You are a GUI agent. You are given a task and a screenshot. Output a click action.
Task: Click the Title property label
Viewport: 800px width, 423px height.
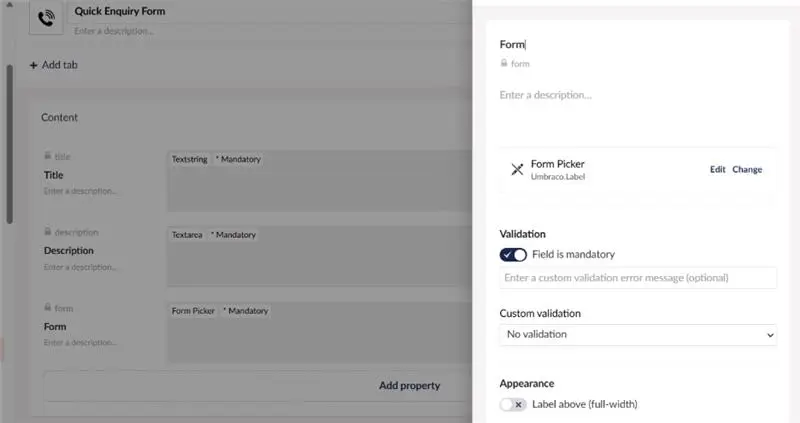54,175
